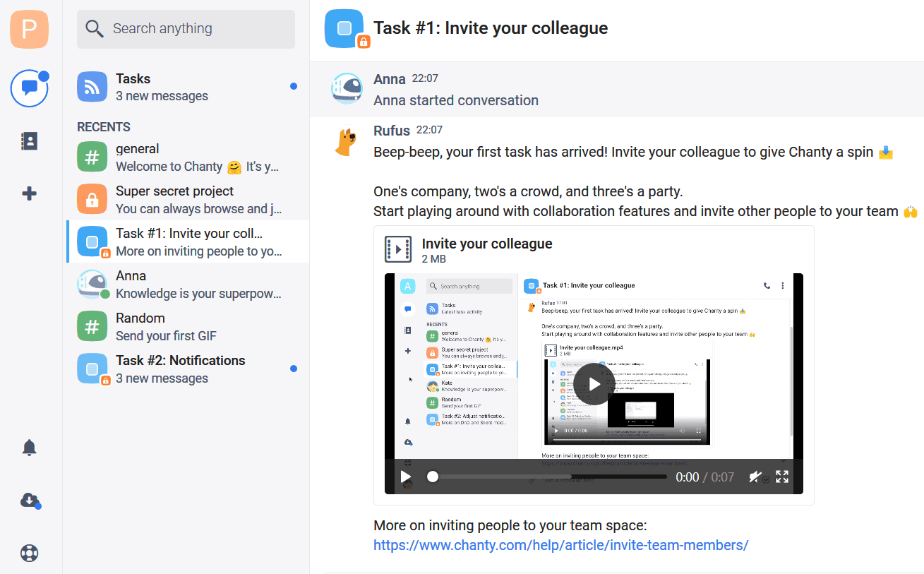The width and height of the screenshot is (924, 574).
Task: Open Anna direct message
Action: coord(187,284)
